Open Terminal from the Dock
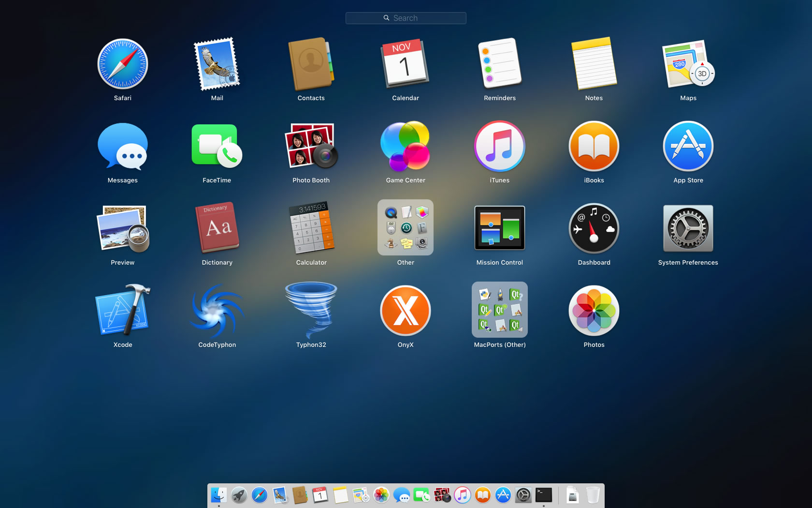Screen dimensions: 812x508 544,495
